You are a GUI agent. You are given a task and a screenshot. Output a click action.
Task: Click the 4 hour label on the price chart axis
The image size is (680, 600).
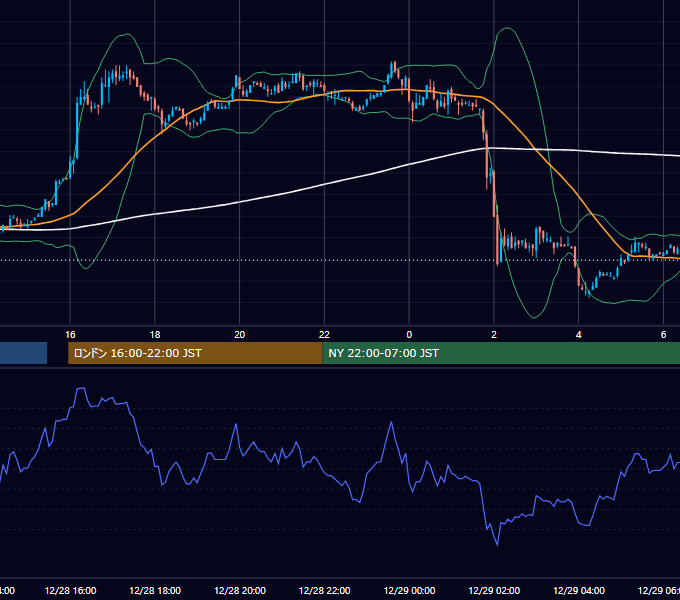(x=579, y=335)
